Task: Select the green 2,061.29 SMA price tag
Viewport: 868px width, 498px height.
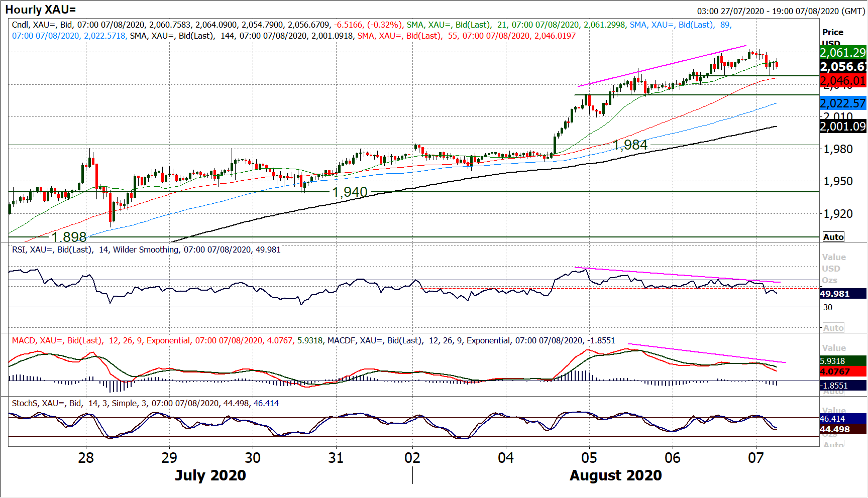Action: pos(842,52)
